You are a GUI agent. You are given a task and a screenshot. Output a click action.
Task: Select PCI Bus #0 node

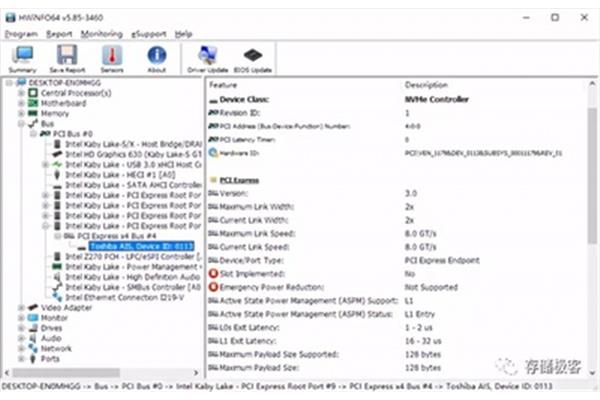(x=73, y=134)
